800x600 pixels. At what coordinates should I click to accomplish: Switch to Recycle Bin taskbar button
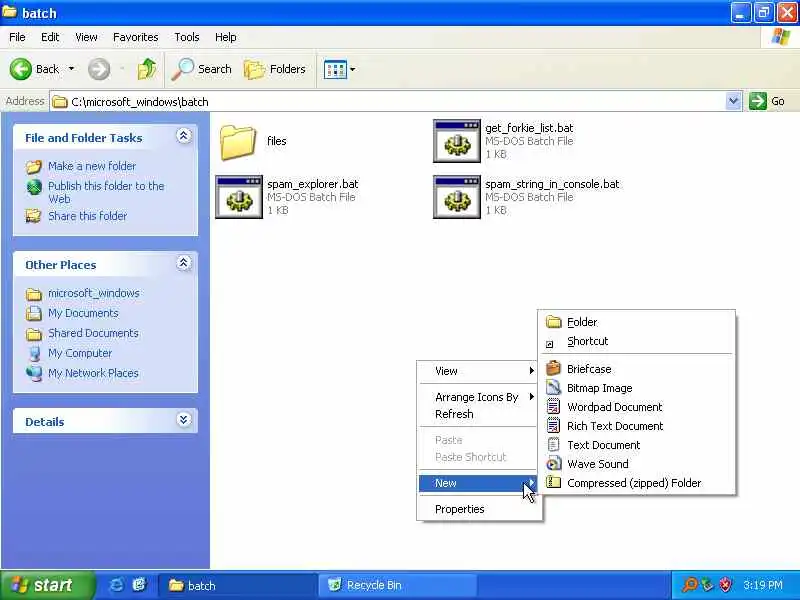click(x=398, y=585)
